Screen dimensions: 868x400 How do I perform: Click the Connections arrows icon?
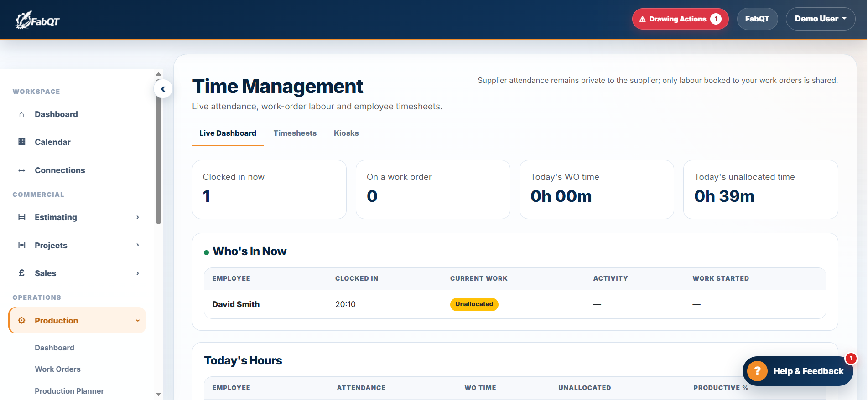[21, 170]
